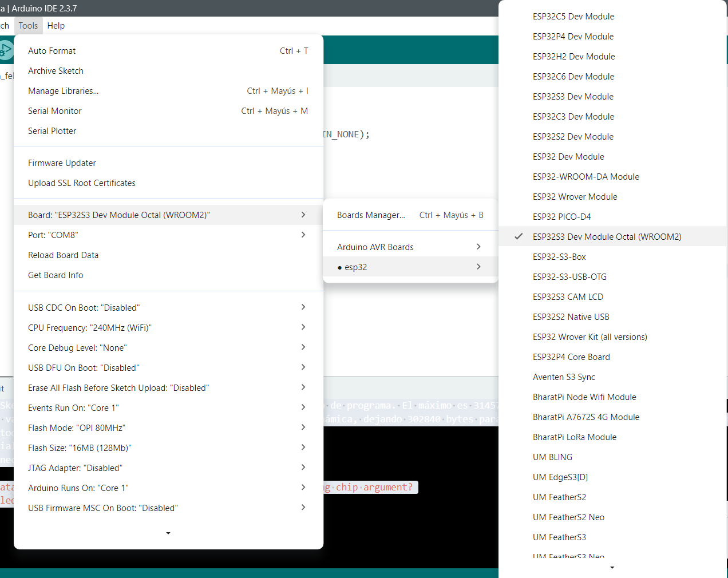Select ESP32C6 Dev Module
Viewport: 728px width, 578px height.
tap(613, 77)
